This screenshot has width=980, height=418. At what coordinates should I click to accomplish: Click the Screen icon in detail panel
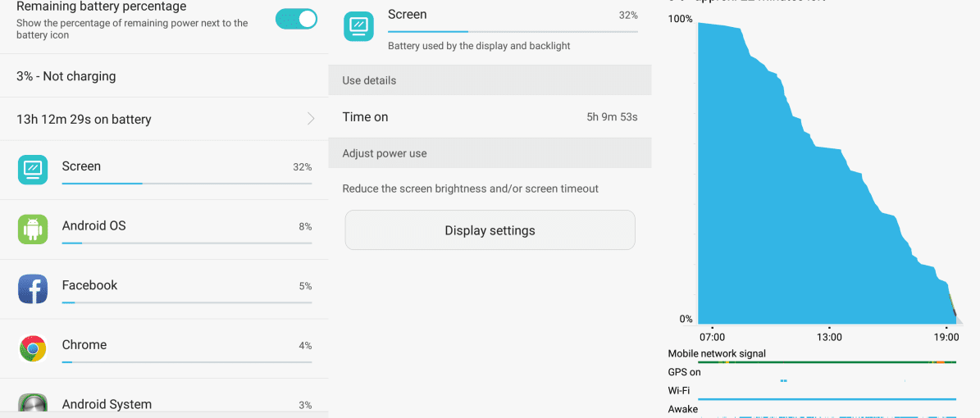(358, 26)
